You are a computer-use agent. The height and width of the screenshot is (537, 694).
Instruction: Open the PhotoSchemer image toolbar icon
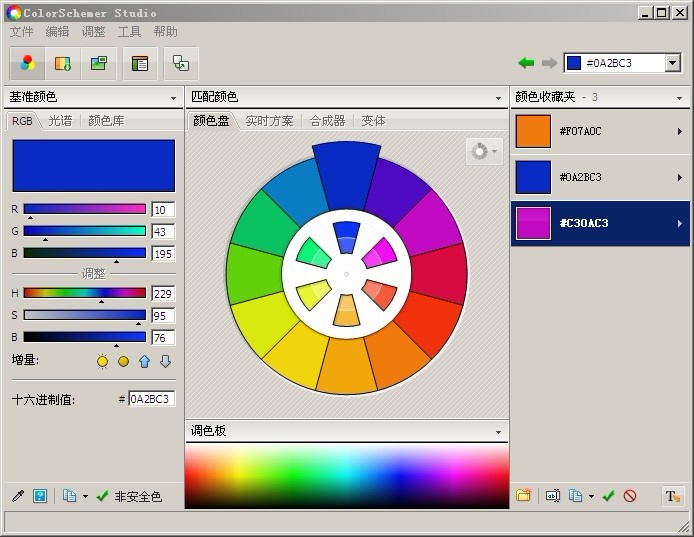pos(99,63)
